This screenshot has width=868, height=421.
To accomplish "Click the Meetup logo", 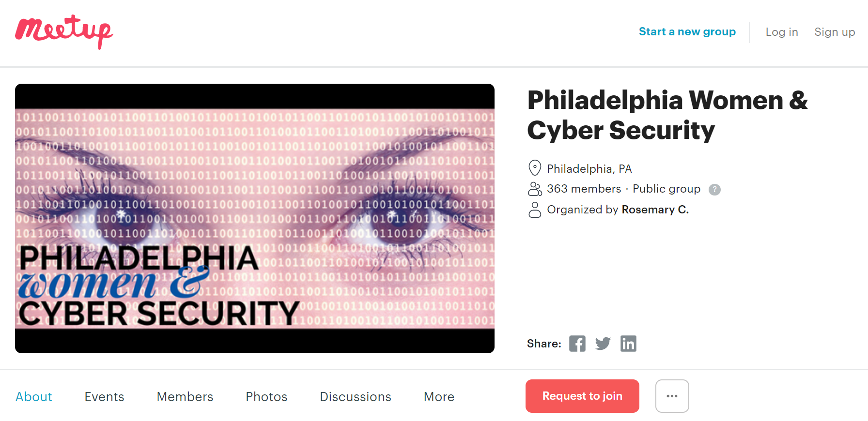I will (64, 32).
